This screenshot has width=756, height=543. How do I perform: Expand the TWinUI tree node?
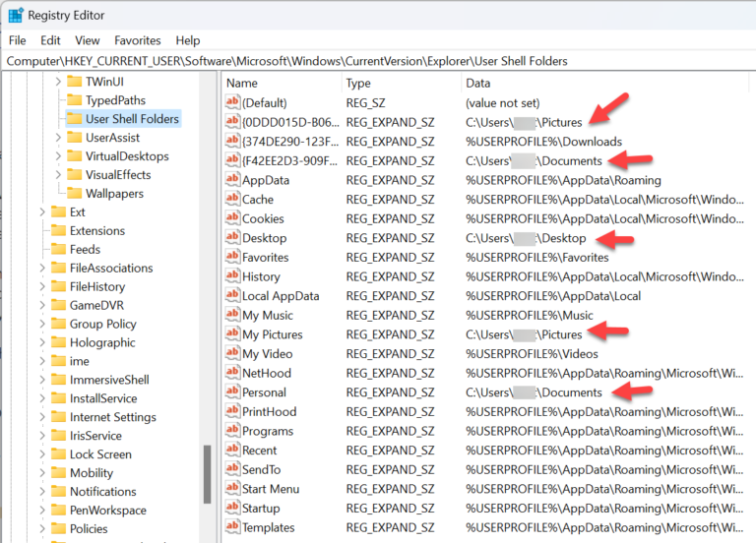pyautogui.click(x=58, y=82)
